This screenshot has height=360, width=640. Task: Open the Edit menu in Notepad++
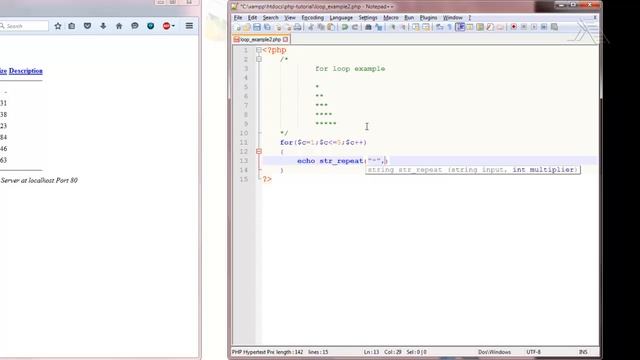point(252,18)
